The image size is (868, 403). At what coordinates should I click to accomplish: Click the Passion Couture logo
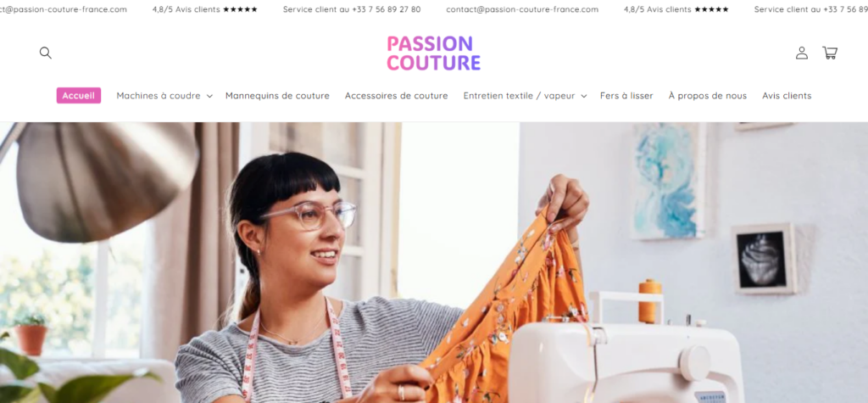(x=433, y=53)
